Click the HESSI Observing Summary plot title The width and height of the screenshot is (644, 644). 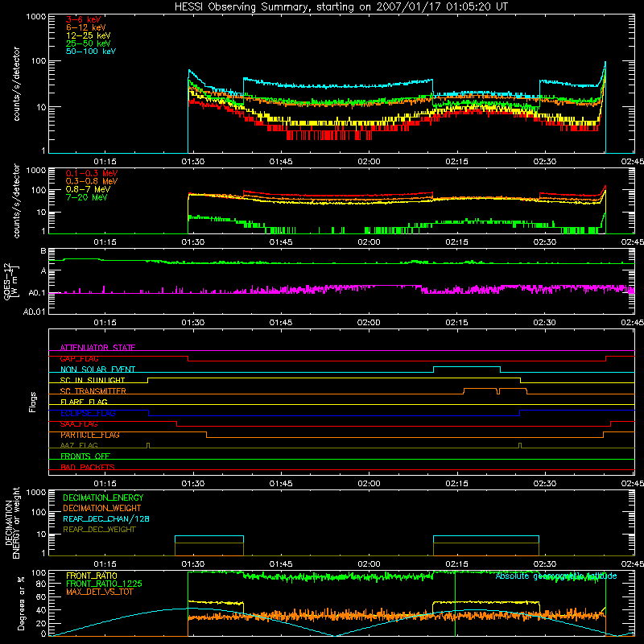pos(341,7)
